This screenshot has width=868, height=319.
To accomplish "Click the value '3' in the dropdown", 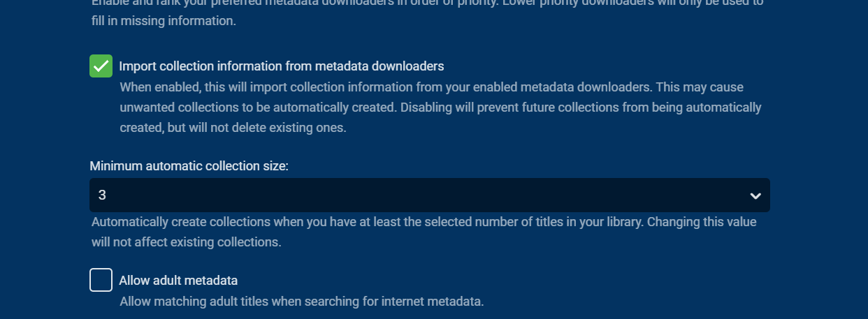I will point(102,195).
